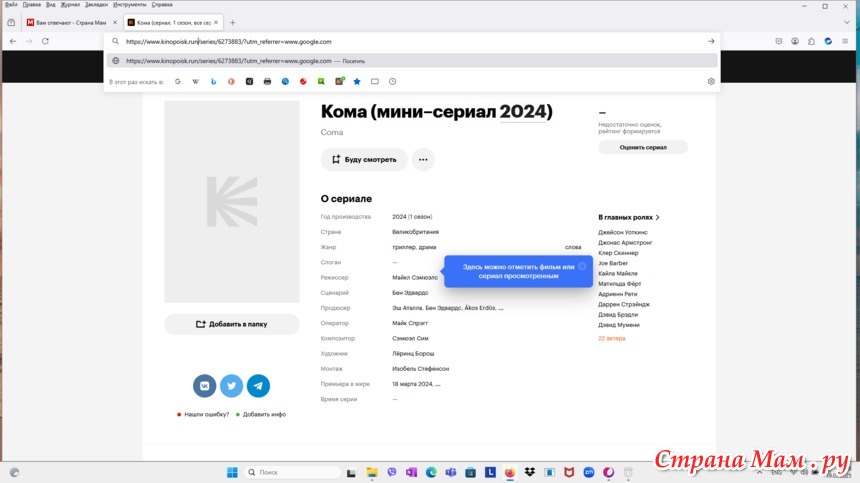860x483 pixels.
Task: Open Viber from the taskbar
Action: 392,472
